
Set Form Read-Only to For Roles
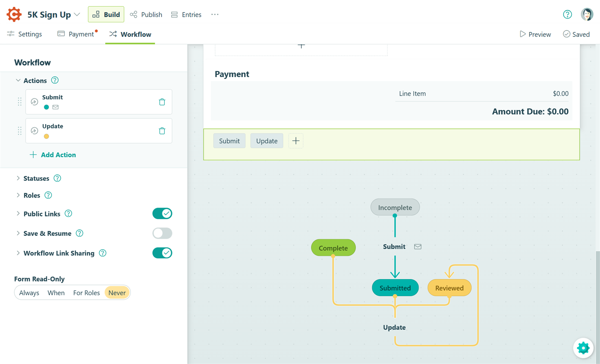(86, 293)
